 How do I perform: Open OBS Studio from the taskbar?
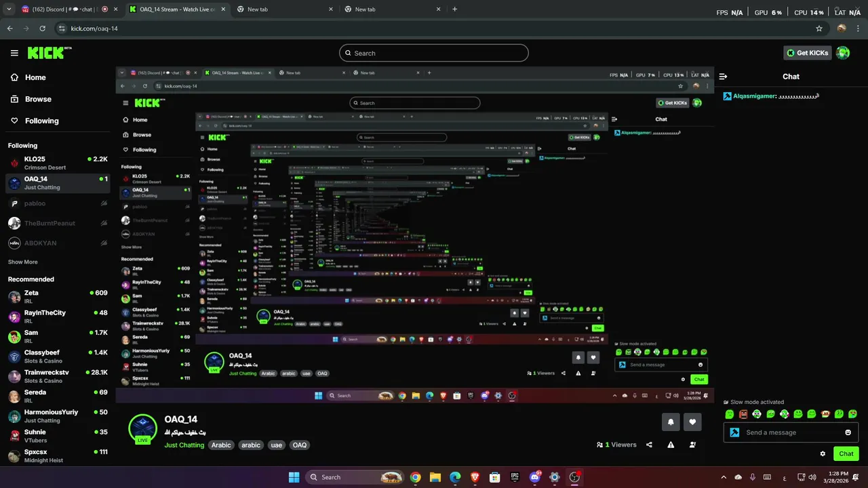pos(574,477)
